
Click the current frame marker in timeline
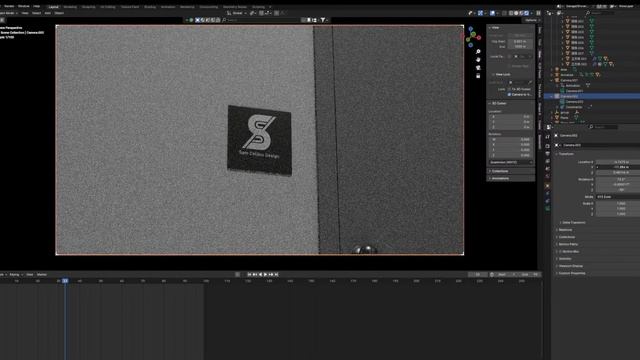point(65,281)
